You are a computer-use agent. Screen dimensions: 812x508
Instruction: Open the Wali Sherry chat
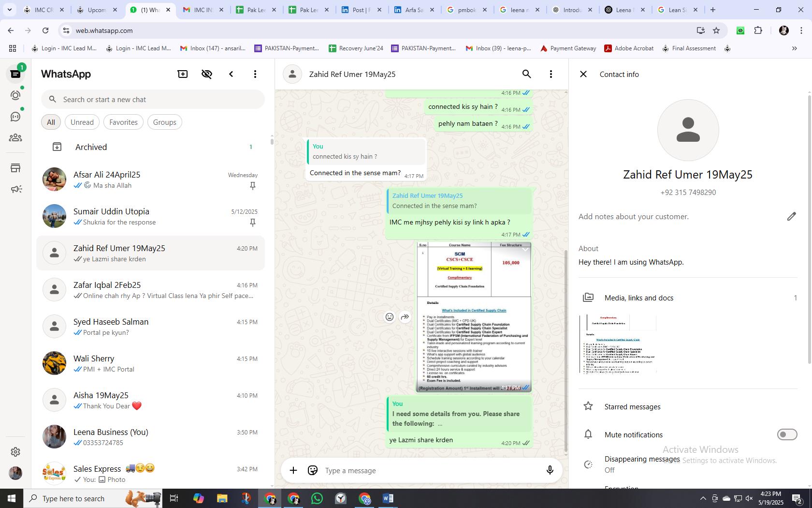(x=151, y=363)
